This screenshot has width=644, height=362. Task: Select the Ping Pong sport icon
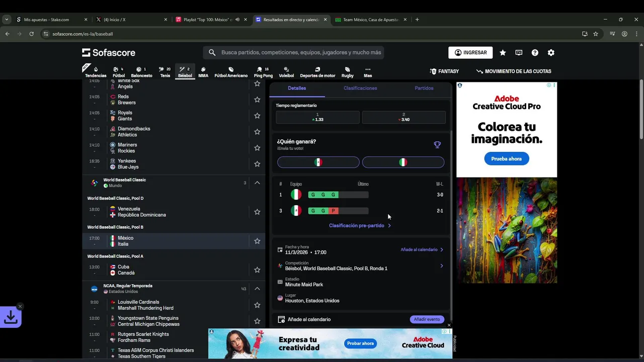pos(263,72)
